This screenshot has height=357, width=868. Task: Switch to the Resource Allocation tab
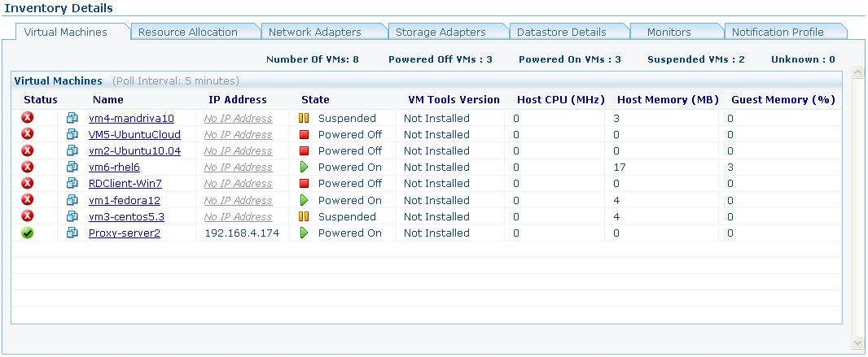point(188,33)
